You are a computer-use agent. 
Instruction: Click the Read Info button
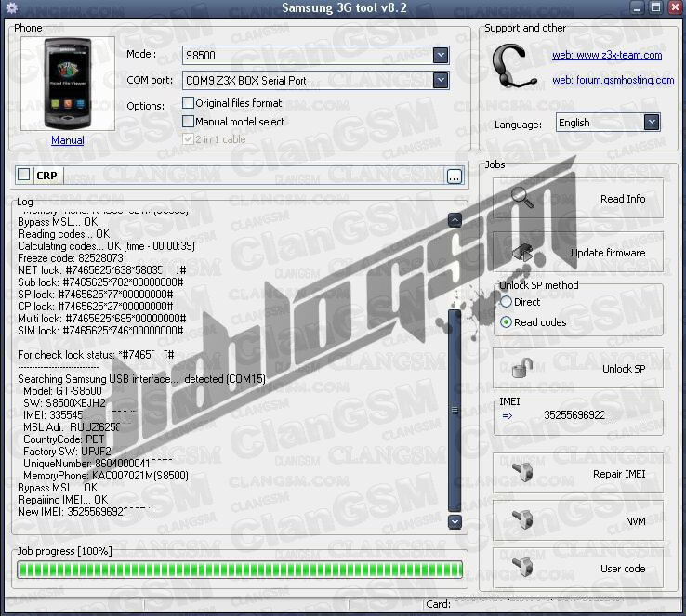tap(578, 198)
